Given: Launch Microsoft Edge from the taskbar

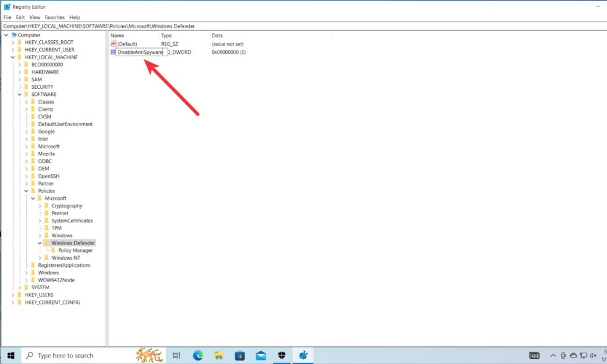Looking at the screenshot, I should click(198, 356).
